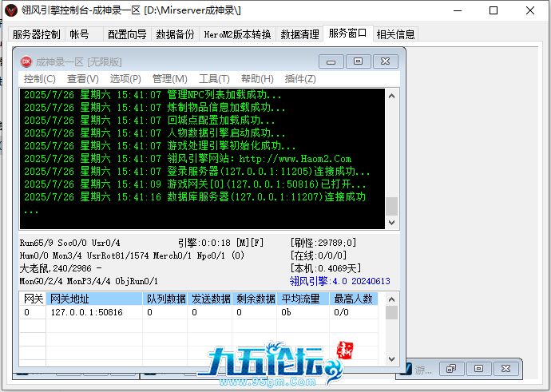Minimize the 成神录一区 child window
Screen dimensions: 551x392
[x=331, y=61]
